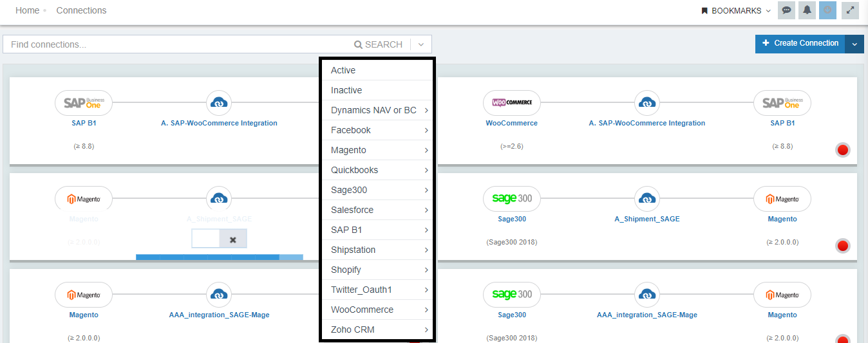Click Magento logo above the faded Magento label

(84, 198)
